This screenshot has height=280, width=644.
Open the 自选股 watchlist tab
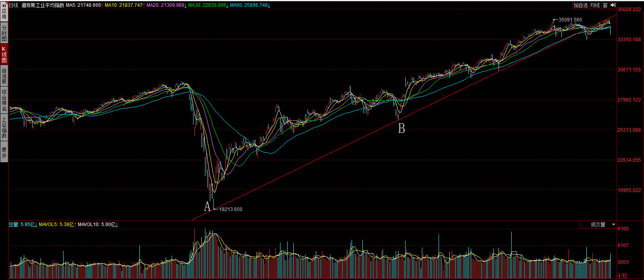pos(4,76)
